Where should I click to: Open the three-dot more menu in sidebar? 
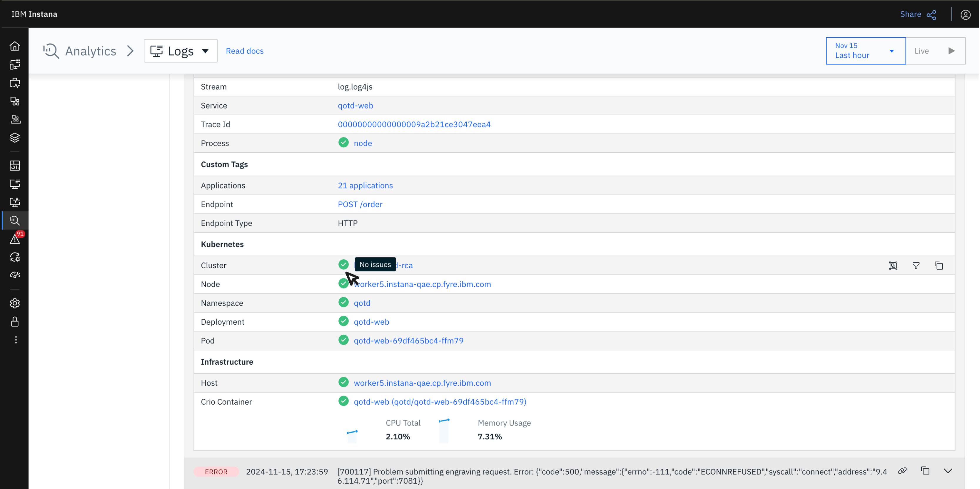(16, 340)
